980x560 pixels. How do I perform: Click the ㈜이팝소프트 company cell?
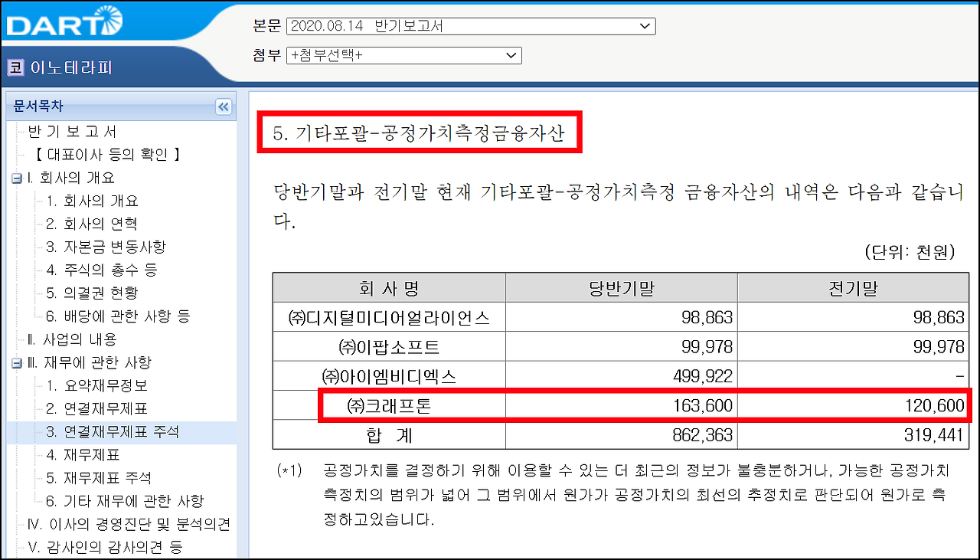389,347
